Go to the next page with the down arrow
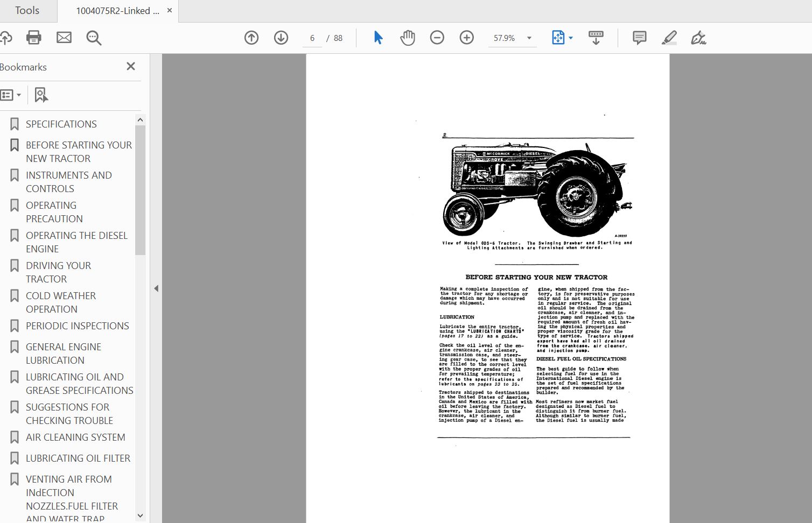The height and width of the screenshot is (523, 812). 281,38
